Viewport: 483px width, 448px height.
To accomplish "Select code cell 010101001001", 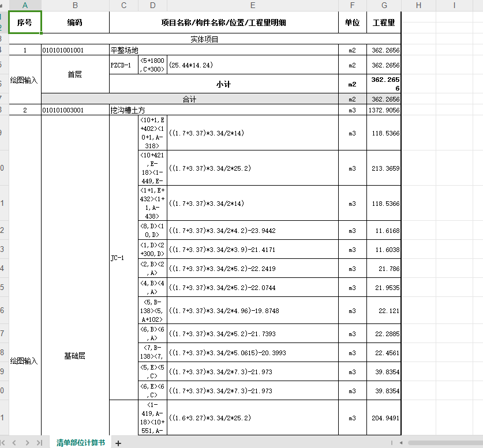I will 75,50.
